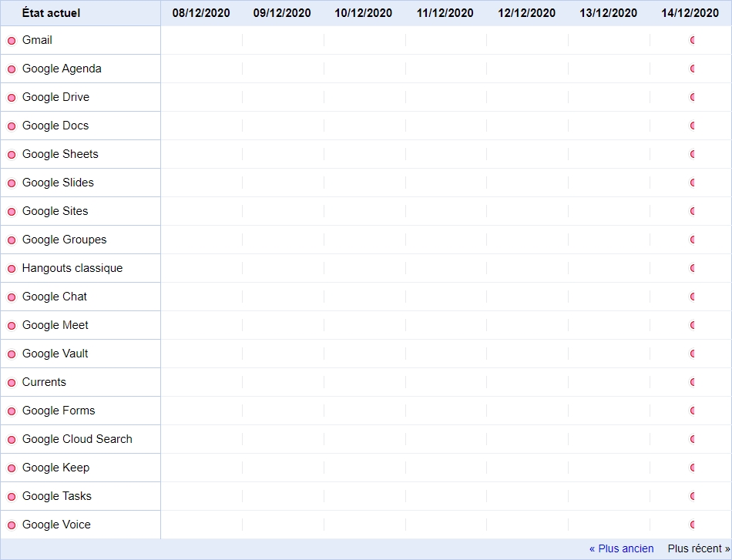The image size is (732, 560).
Task: Click Google Drive's red status dot
Action: (12, 98)
